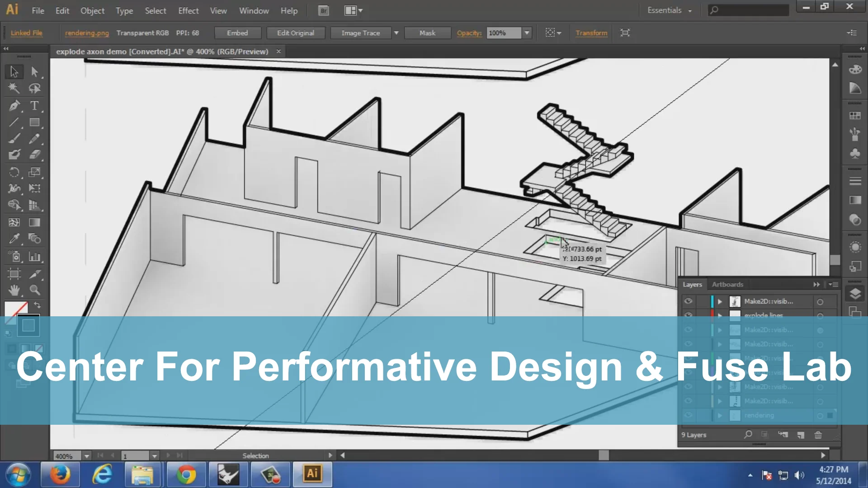Select the Type tool
The height and width of the screenshot is (488, 868).
pos(34,106)
